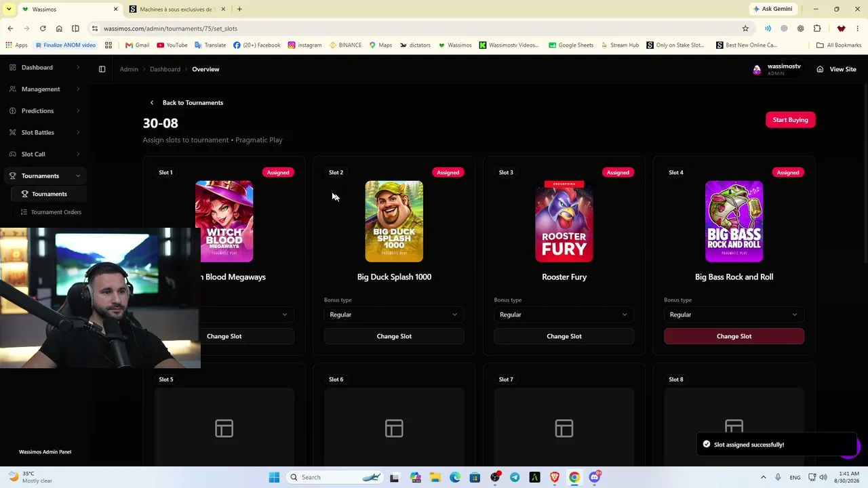The width and height of the screenshot is (868, 488).
Task: Close the Wassimos browser tab
Action: coord(115,9)
